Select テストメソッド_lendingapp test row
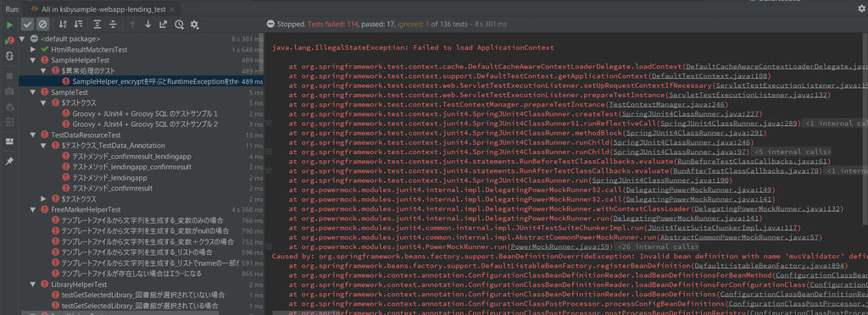The height and width of the screenshot is (315, 868). coord(141,177)
